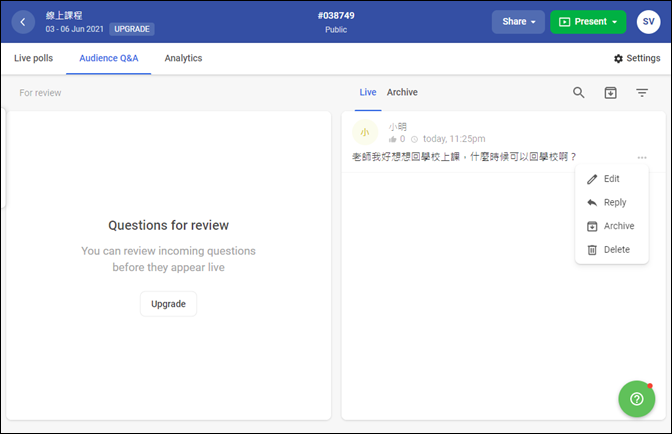
Task: Click the UPGRADE badge in the header
Action: (132, 29)
